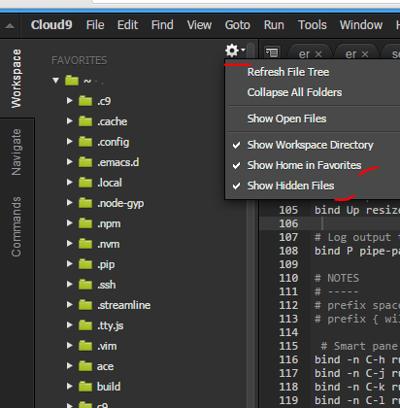Select the second 'er' editor tab
Viewport: 400px width, 408px height.
351,54
